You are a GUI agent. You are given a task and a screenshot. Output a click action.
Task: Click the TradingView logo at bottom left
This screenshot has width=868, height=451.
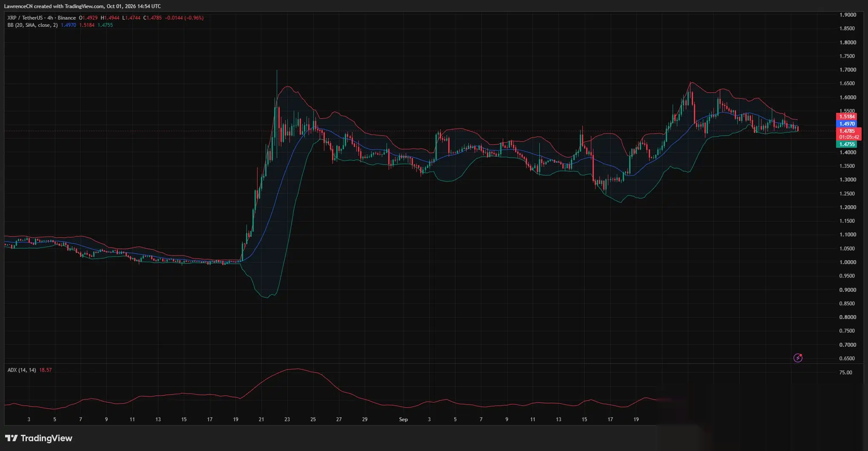coord(39,438)
